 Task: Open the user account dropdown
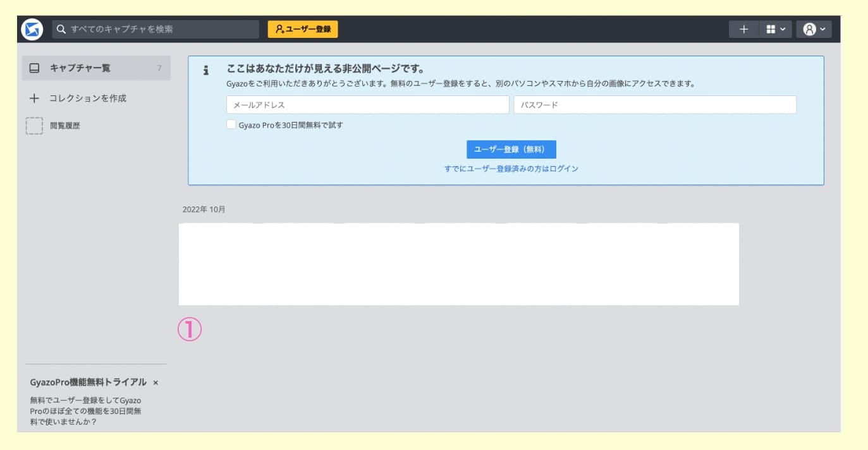click(814, 29)
